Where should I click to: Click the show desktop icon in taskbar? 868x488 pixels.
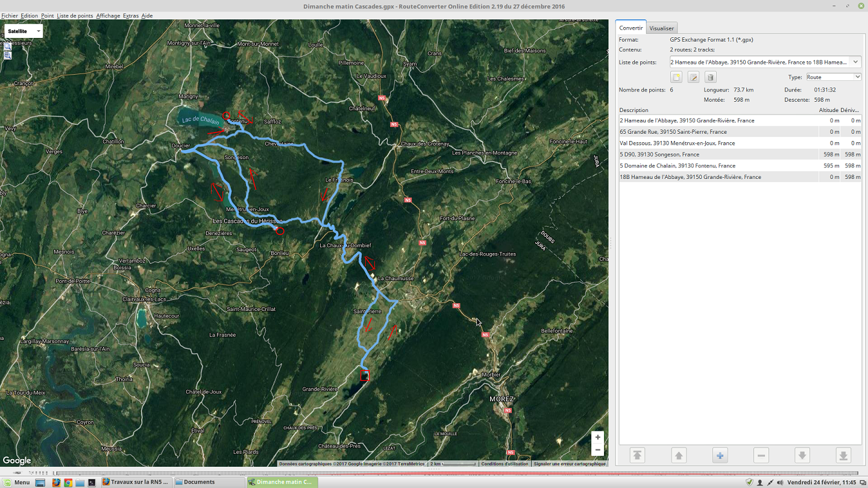[40, 483]
